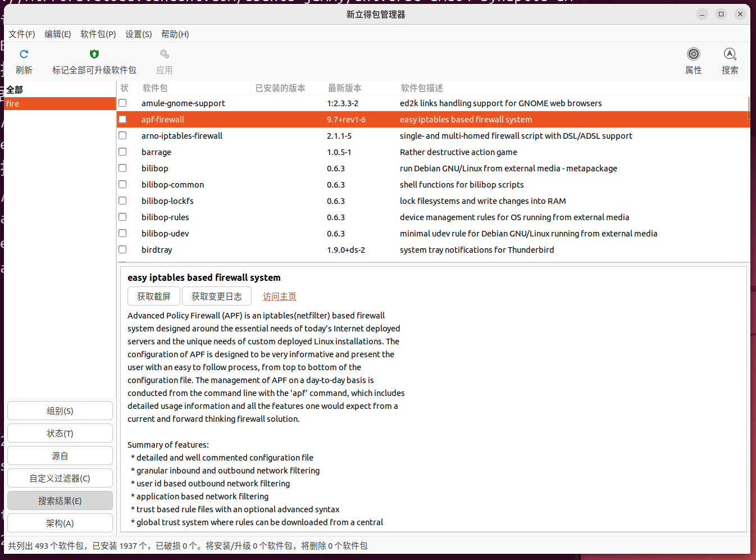Screen dimensions: 756x560
Task: Open the 软件包(P) menu
Action: [x=98, y=34]
